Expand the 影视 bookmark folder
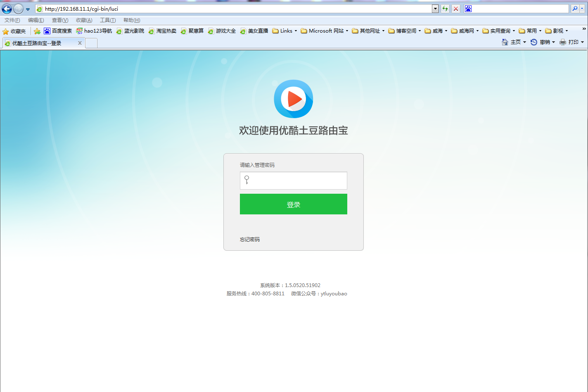 (x=556, y=31)
